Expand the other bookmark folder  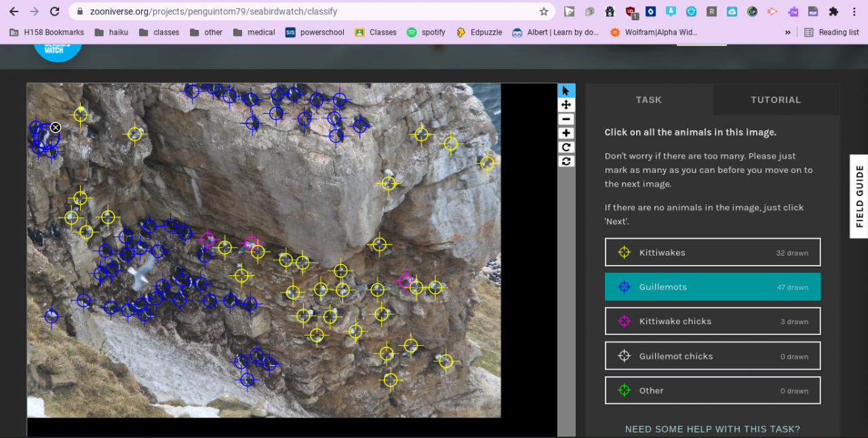[x=206, y=32]
